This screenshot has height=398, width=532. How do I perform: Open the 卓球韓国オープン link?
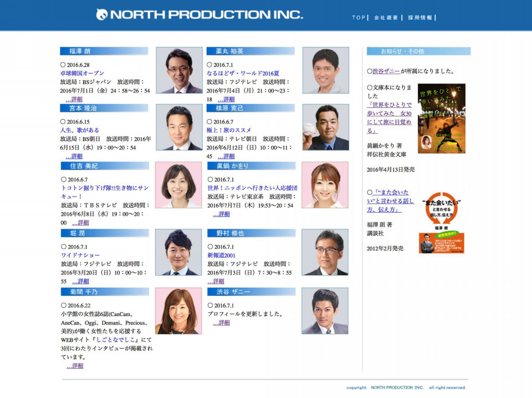coord(82,73)
